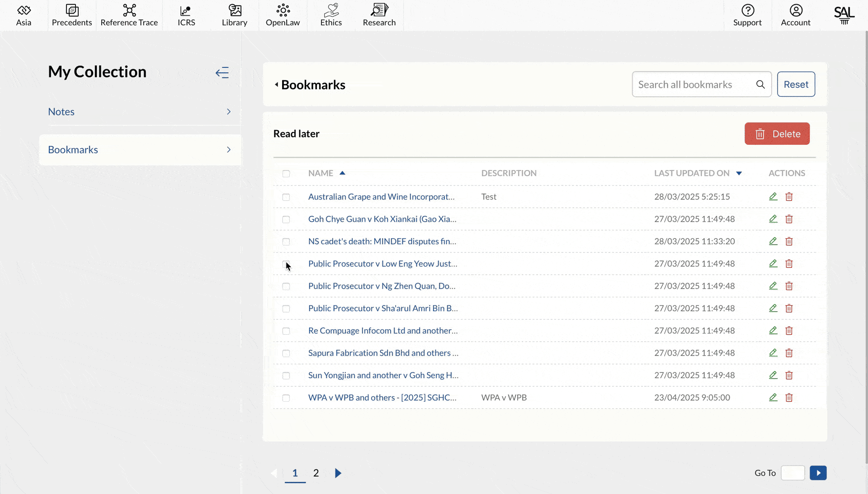This screenshot has width=868, height=494.
Task: Delete the Goh Chye Guan bookmark
Action: pos(789,219)
